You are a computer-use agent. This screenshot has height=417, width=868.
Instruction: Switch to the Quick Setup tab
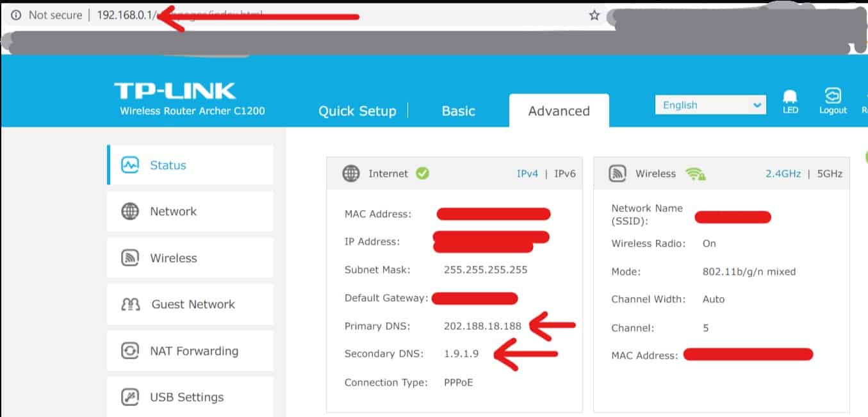357,111
